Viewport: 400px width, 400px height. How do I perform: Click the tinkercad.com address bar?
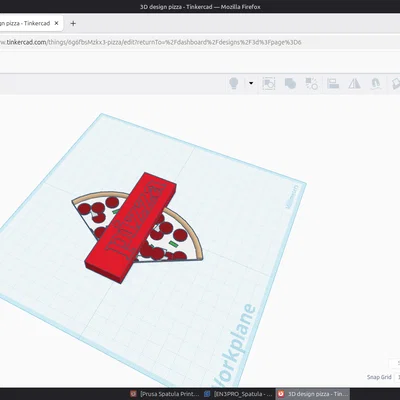point(151,42)
